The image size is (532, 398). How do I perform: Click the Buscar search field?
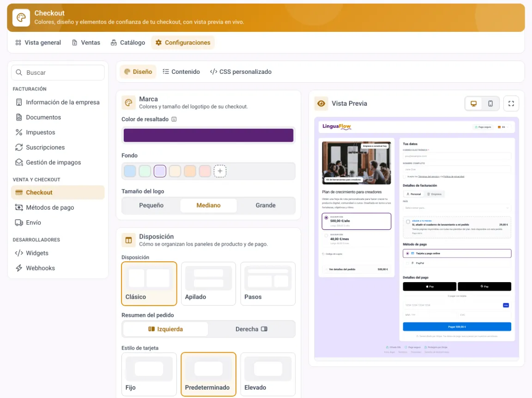click(58, 72)
